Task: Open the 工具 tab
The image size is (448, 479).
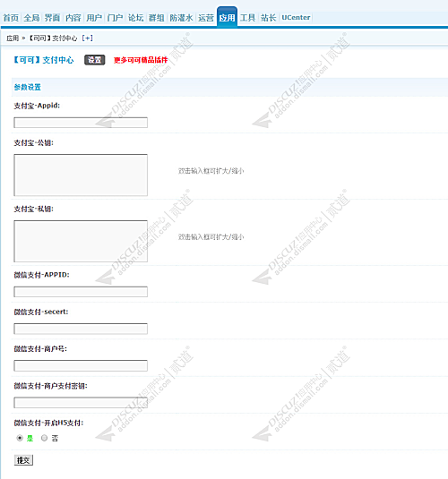Action: pos(247,18)
